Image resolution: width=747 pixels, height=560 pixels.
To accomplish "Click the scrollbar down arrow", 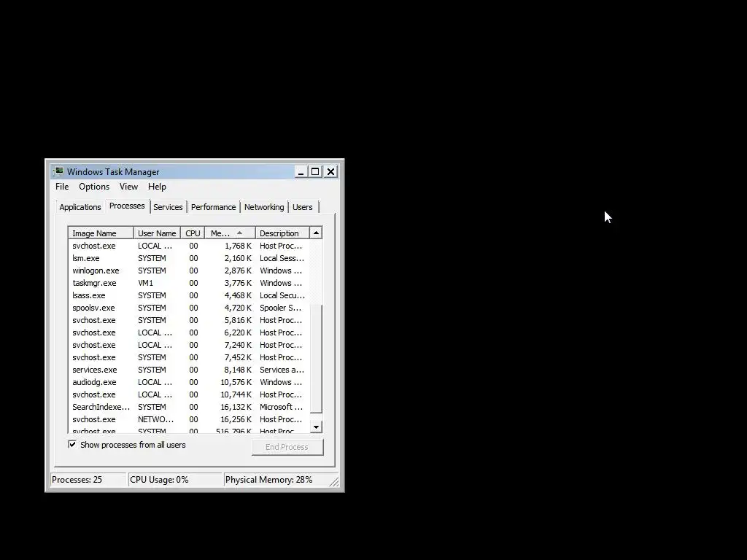I will (x=316, y=427).
